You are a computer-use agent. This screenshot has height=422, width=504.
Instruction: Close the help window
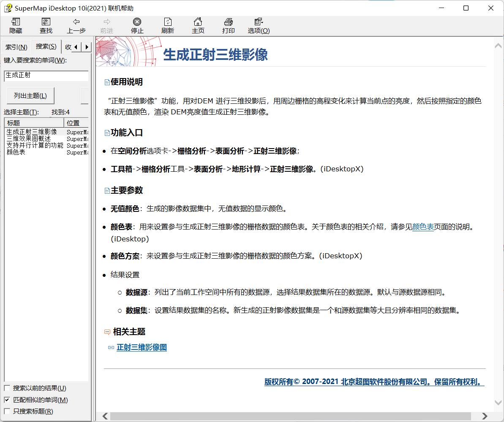tap(491, 8)
